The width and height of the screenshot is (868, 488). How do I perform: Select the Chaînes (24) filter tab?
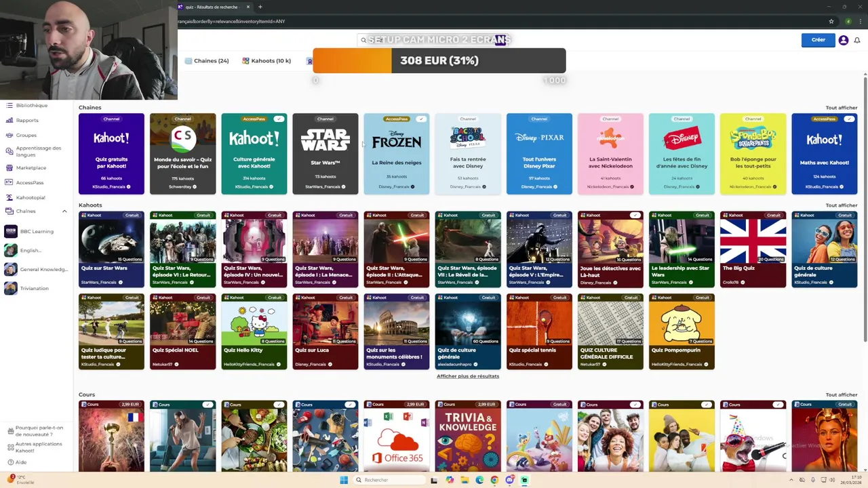(x=207, y=61)
